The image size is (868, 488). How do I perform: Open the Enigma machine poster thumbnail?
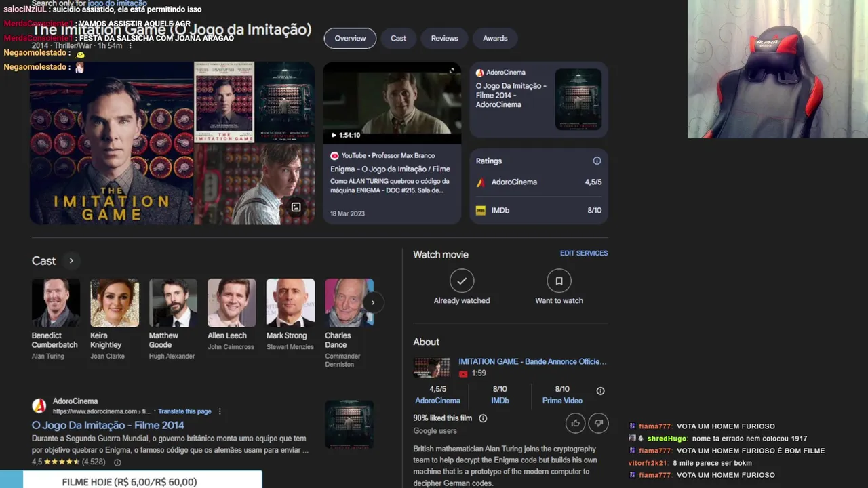click(285, 102)
